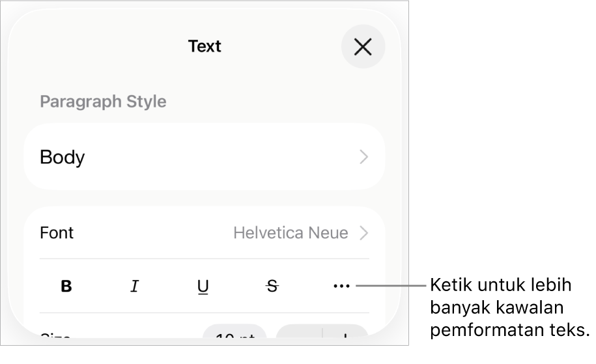Open the font list chevron arrow
596x364 pixels.
point(363,232)
